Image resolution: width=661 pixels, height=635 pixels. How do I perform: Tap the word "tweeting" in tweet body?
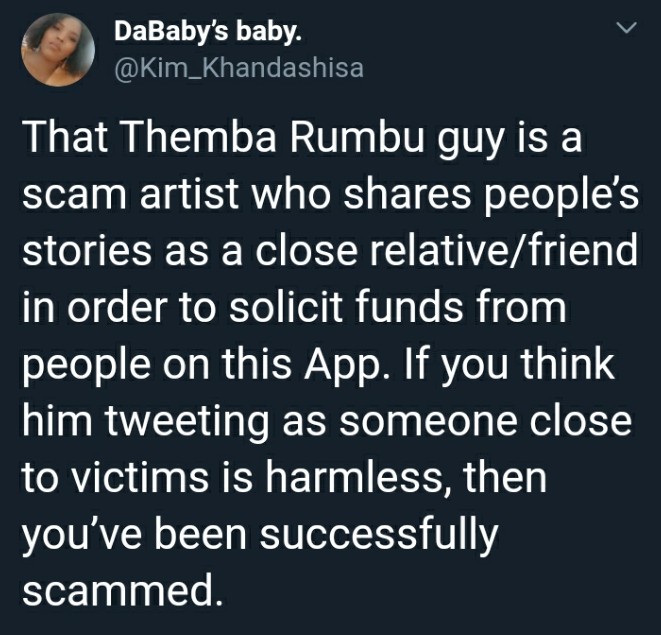[x=186, y=422]
